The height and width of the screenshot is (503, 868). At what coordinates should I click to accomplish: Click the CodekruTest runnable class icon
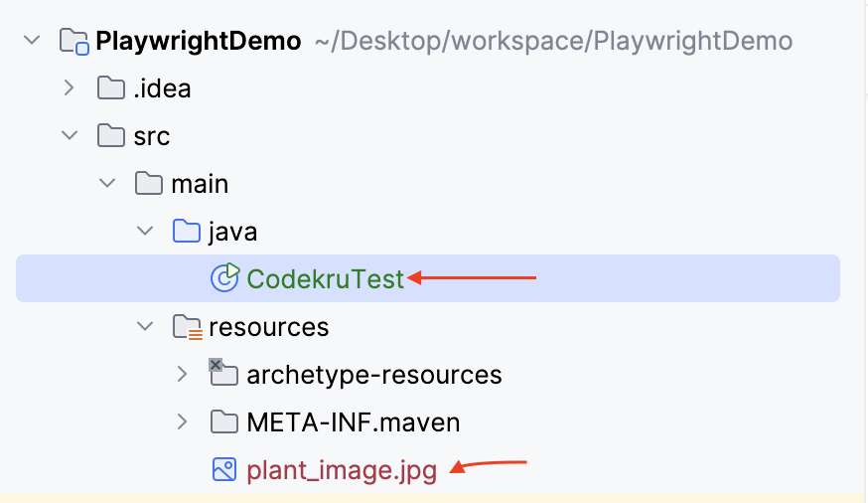pyautogui.click(x=224, y=277)
